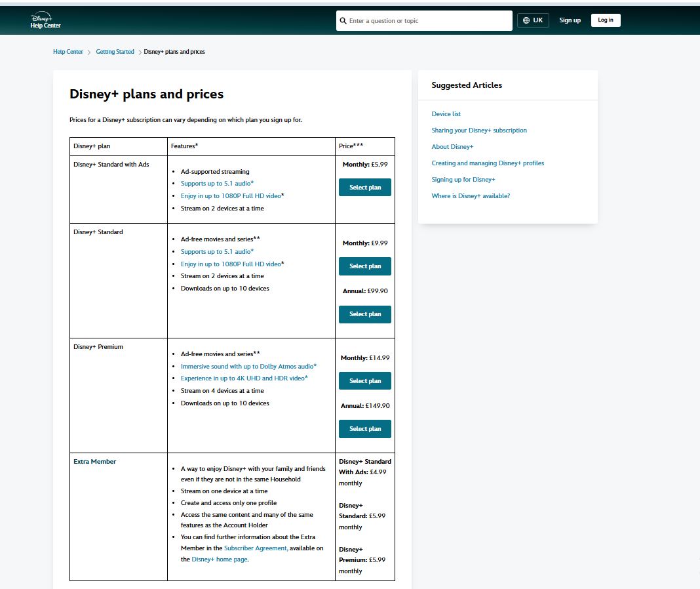Open the UK region selector
Screen dimensions: 700x589
tap(533, 20)
